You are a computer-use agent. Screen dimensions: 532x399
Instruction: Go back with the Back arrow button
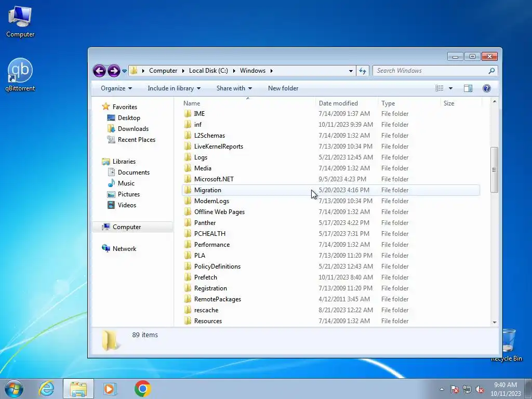click(99, 71)
